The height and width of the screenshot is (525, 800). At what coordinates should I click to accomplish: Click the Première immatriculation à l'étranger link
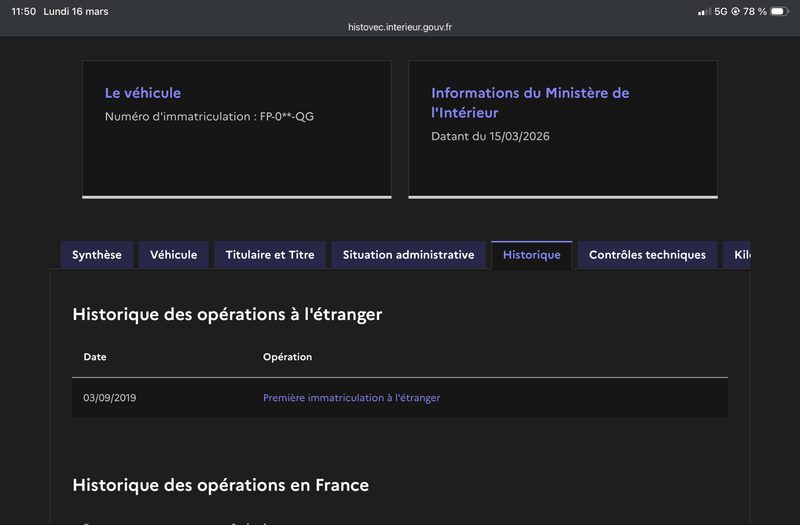coord(351,398)
